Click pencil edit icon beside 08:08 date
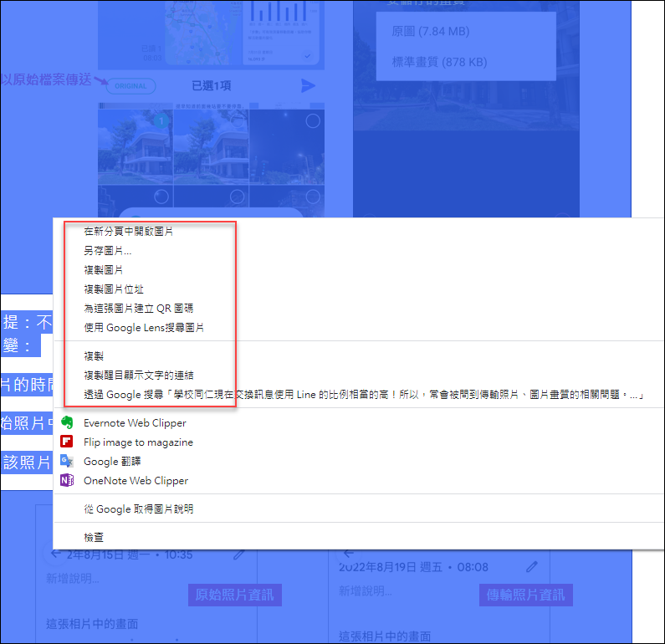This screenshot has height=644, width=665. 532,567
